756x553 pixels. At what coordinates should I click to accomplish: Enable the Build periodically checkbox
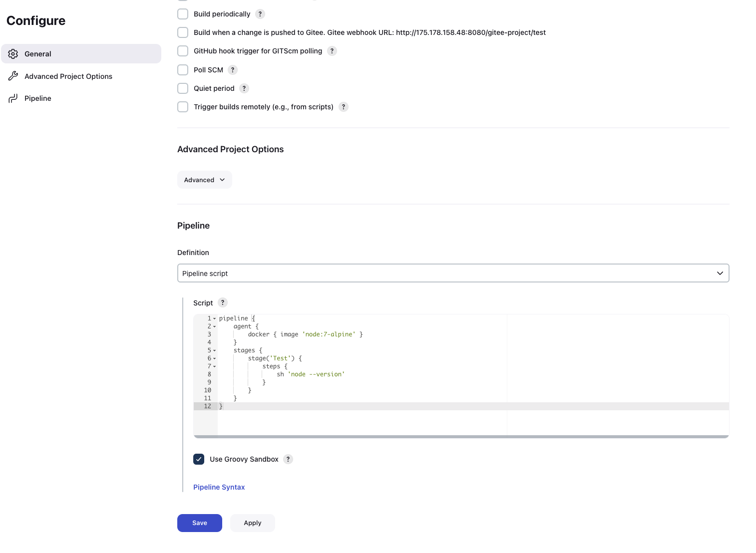click(x=183, y=14)
